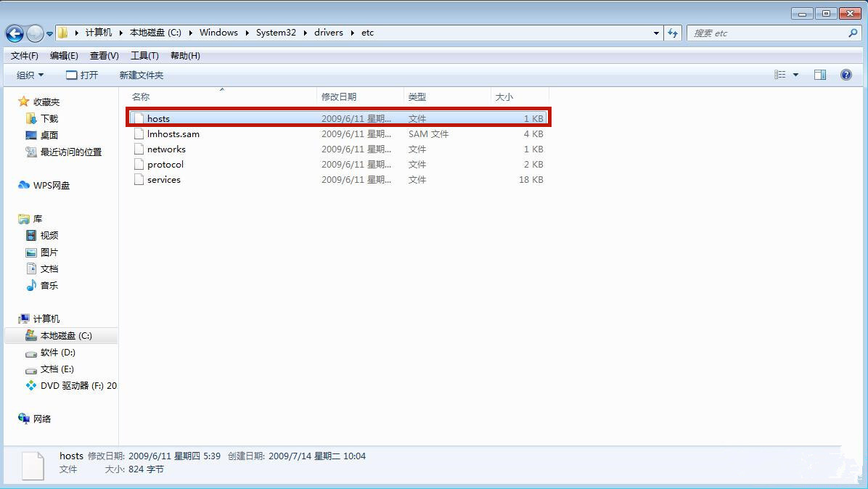
Task: Navigate to System32 via breadcrumb
Action: pyautogui.click(x=276, y=32)
